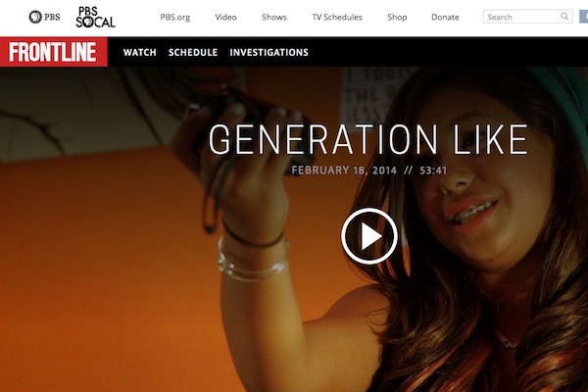Click the 53:41 duration label
The image size is (588, 392).
pos(433,171)
